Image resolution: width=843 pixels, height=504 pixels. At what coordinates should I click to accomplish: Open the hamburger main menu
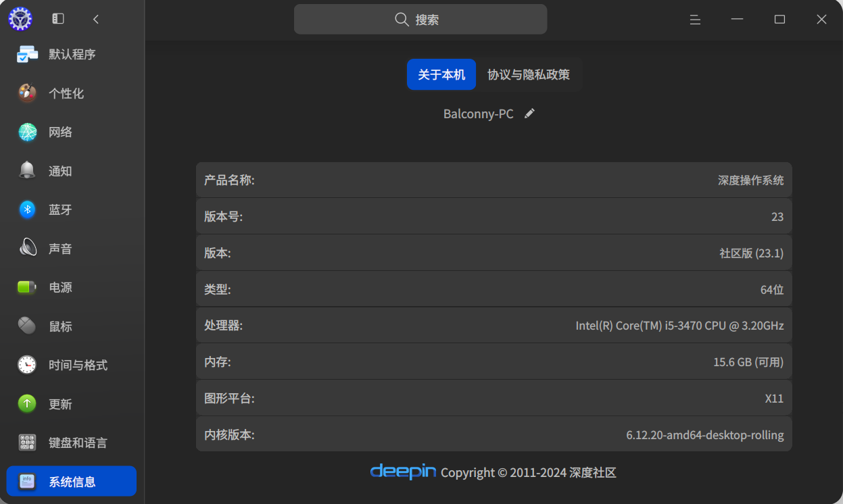695,20
